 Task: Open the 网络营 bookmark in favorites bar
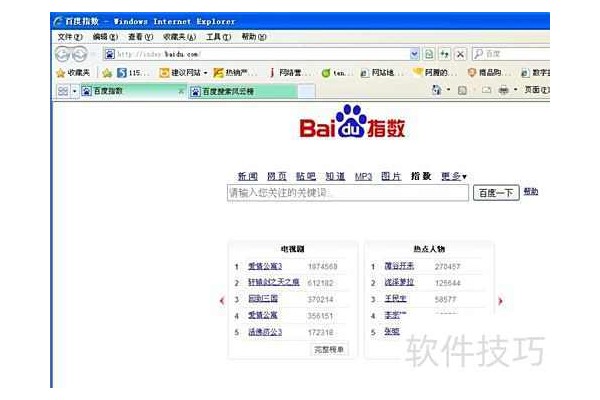pos(289,73)
